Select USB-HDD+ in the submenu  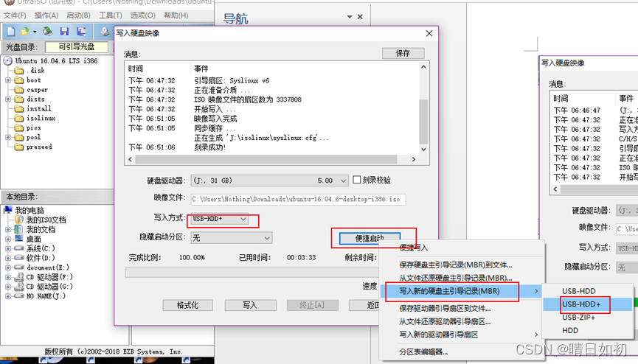click(x=588, y=304)
